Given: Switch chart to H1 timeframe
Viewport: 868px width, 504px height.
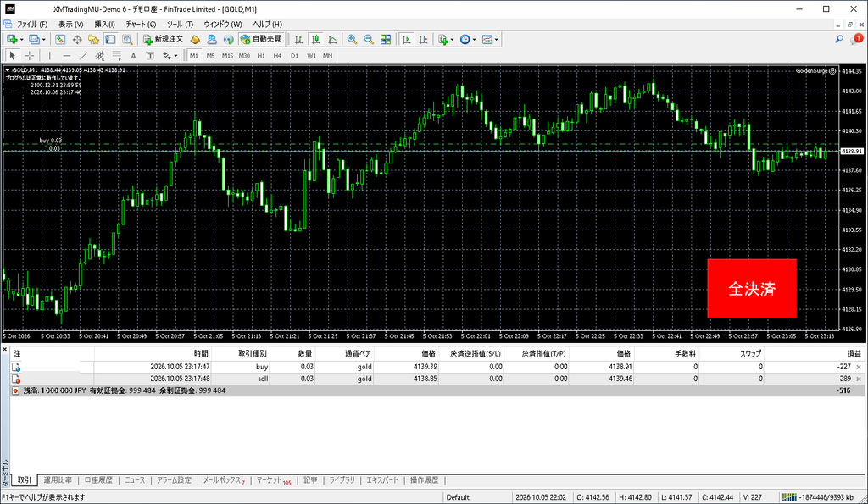Looking at the screenshot, I should tap(261, 55).
